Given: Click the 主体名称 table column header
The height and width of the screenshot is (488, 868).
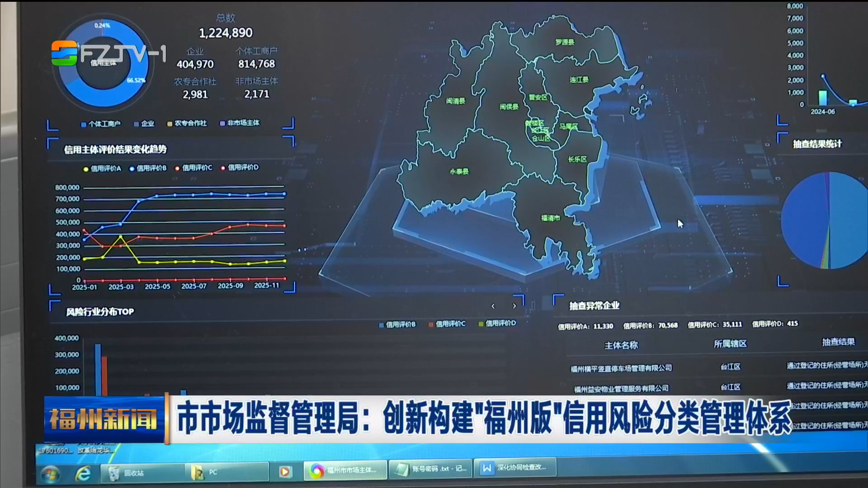Looking at the screenshot, I should click(x=621, y=346).
